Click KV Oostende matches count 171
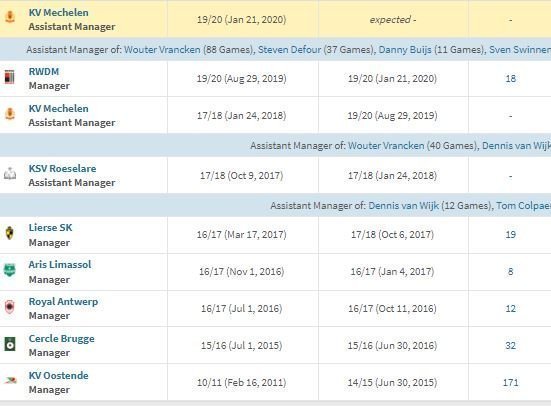 tap(511, 383)
